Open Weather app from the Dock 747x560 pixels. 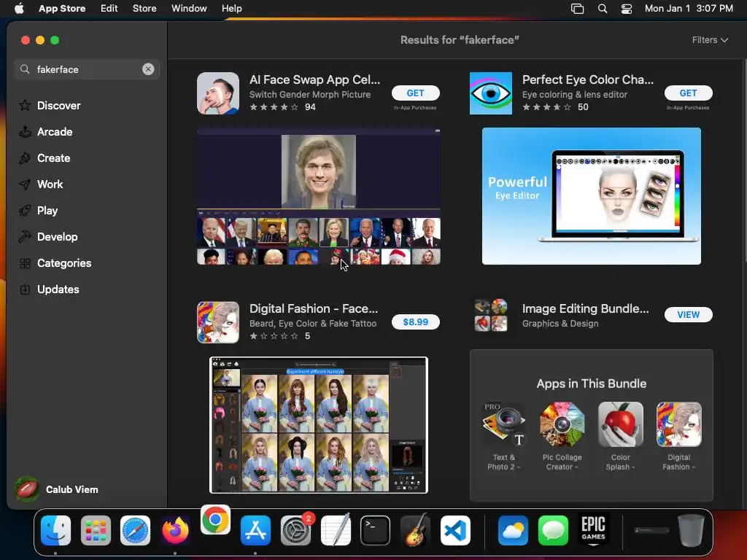coord(513,530)
